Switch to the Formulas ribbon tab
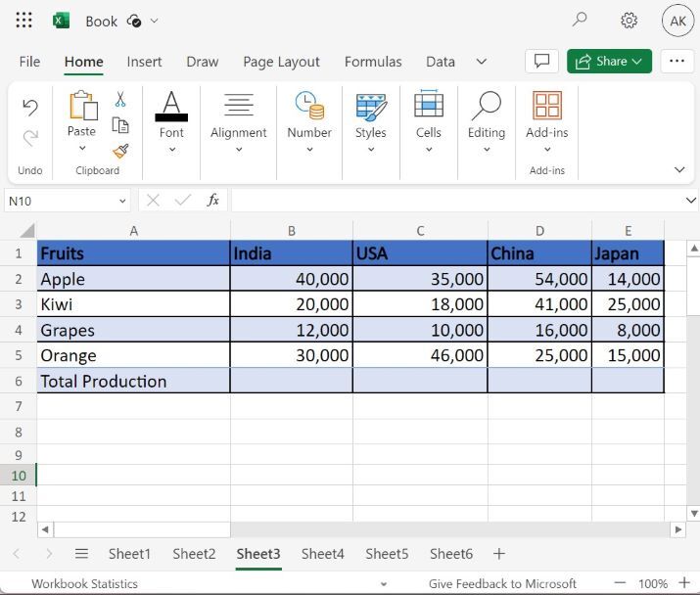 pyautogui.click(x=373, y=62)
